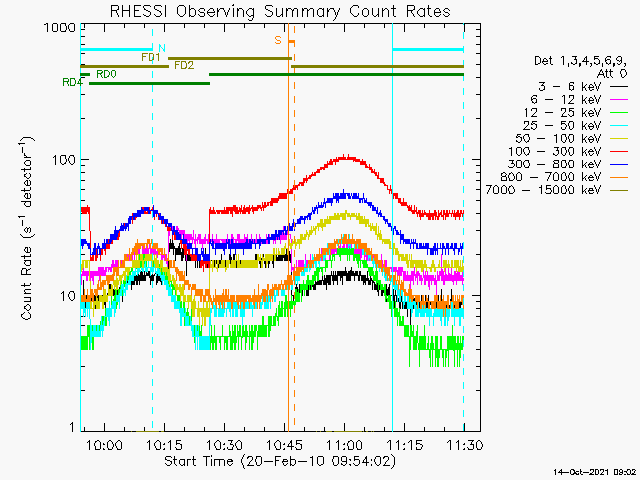Click the 'RD4' flag label

coord(72,82)
